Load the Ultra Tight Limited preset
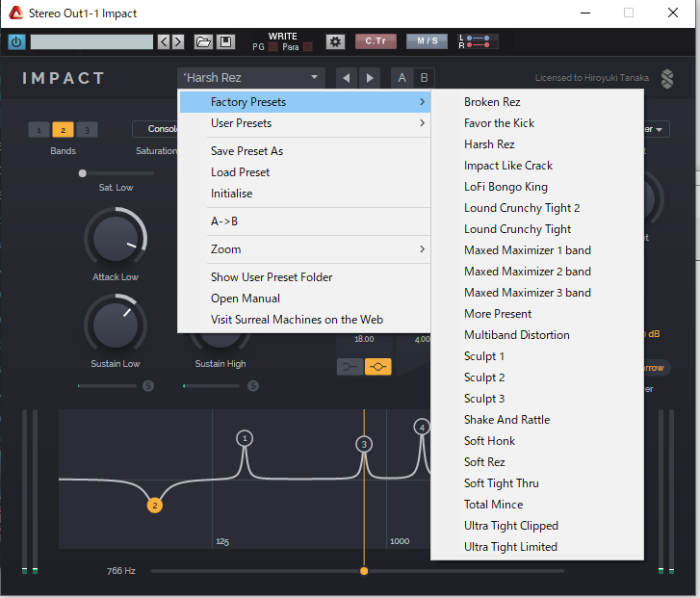Image resolution: width=700 pixels, height=598 pixels. tap(537, 547)
